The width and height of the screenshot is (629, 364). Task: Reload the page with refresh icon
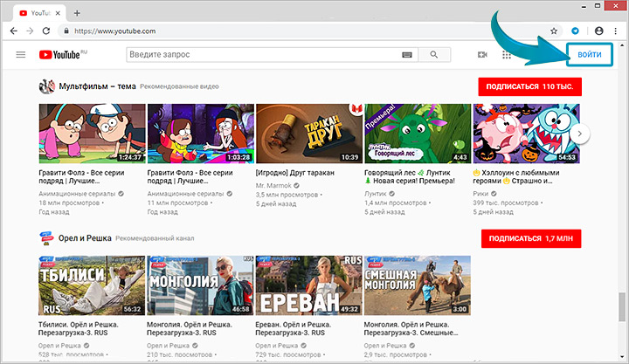(46, 31)
